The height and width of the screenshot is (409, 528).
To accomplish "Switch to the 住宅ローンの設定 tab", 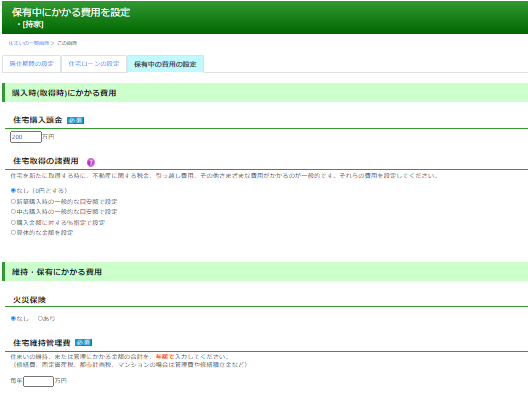I will (94, 64).
